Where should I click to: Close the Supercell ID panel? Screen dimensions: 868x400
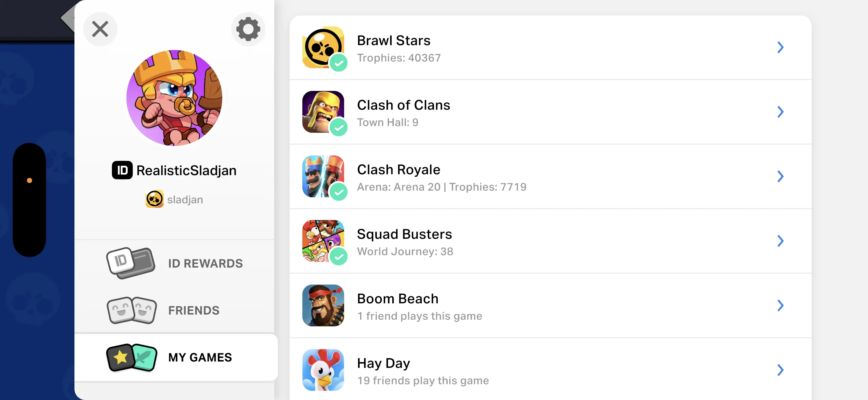100,29
